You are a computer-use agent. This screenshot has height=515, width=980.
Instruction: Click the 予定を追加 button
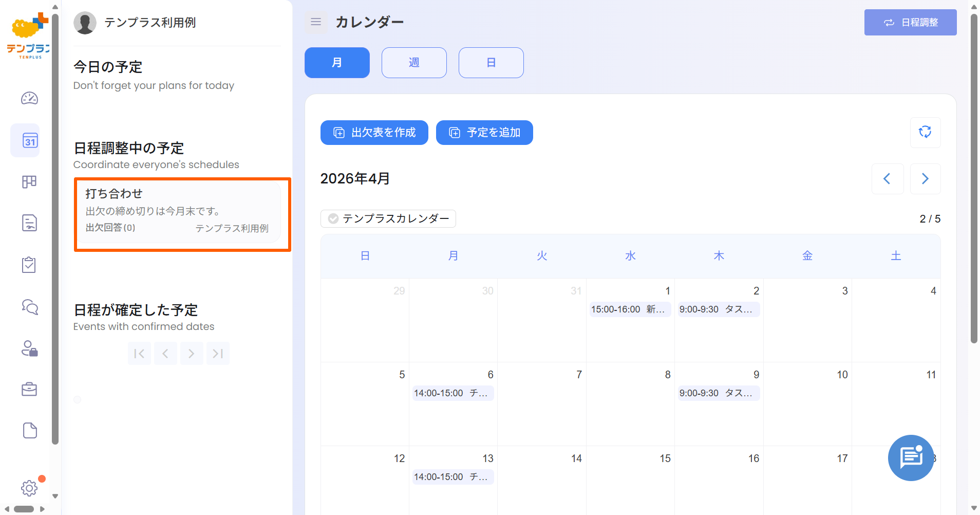pos(484,132)
